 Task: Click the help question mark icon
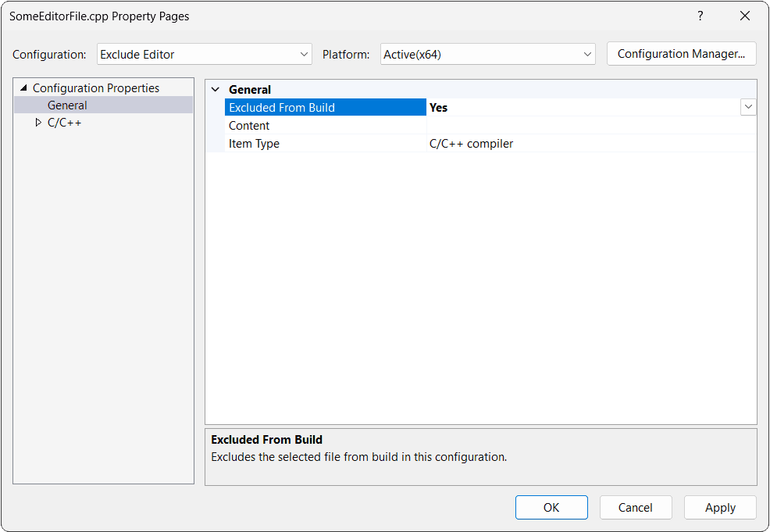pyautogui.click(x=700, y=16)
